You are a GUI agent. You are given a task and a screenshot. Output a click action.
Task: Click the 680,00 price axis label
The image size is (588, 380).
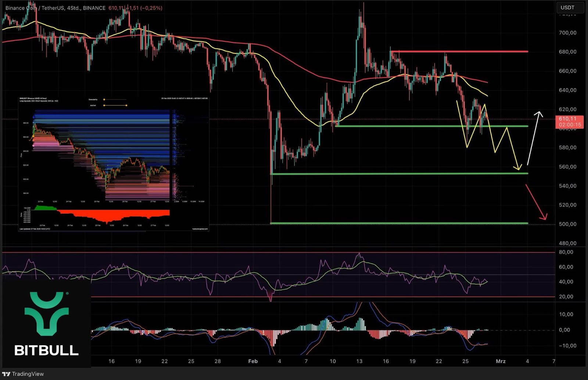[567, 52]
